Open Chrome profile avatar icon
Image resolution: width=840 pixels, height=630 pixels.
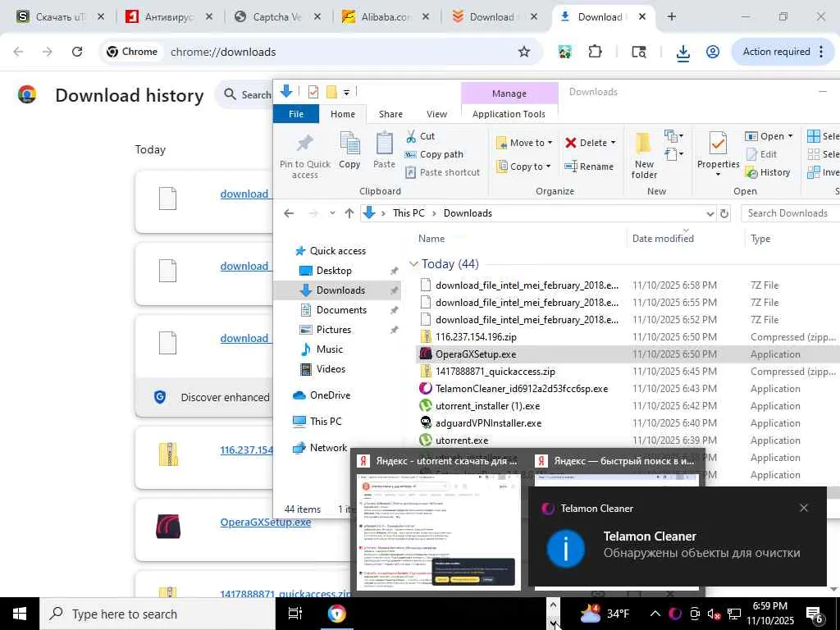click(713, 52)
